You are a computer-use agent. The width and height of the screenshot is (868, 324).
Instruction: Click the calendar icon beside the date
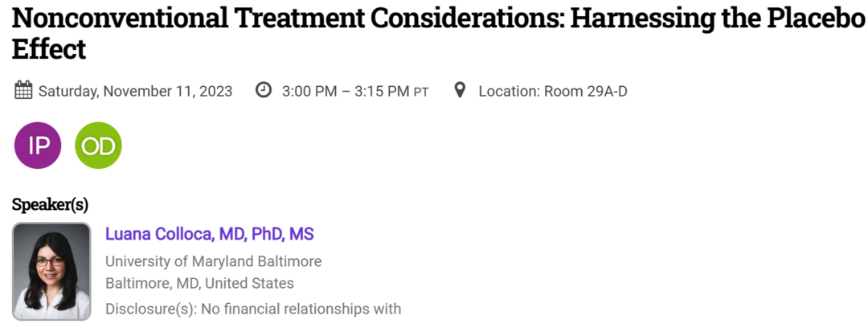[23, 90]
